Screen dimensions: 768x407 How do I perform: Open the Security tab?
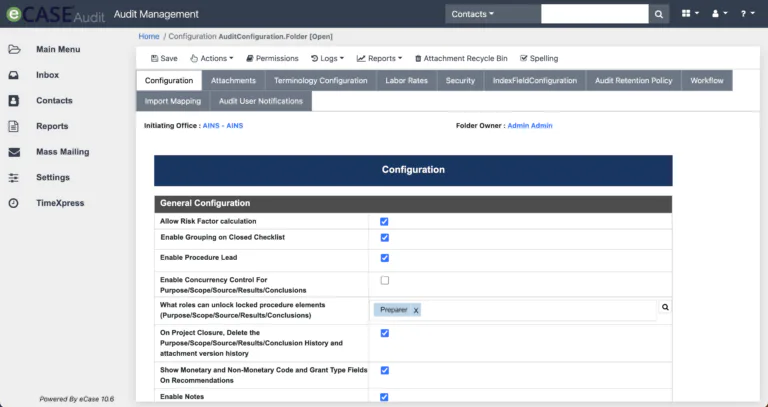(460, 81)
